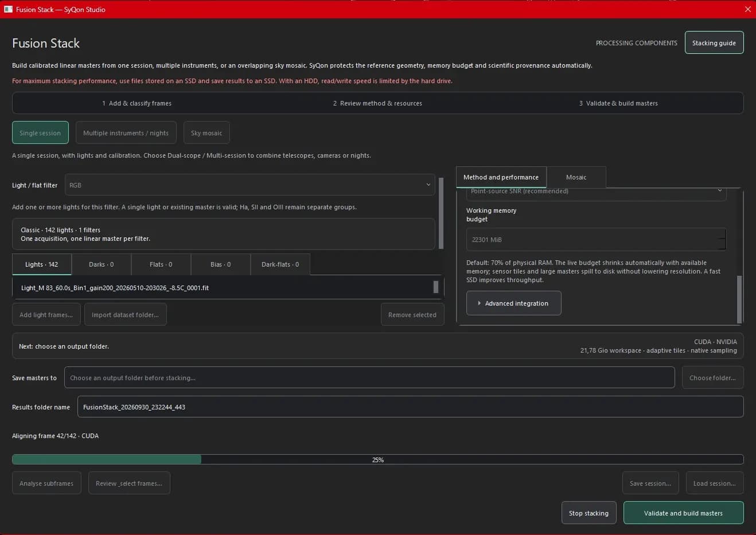Switch to Multiple instruments / nights mode
Viewport: 756px width, 535px height.
tap(126, 133)
